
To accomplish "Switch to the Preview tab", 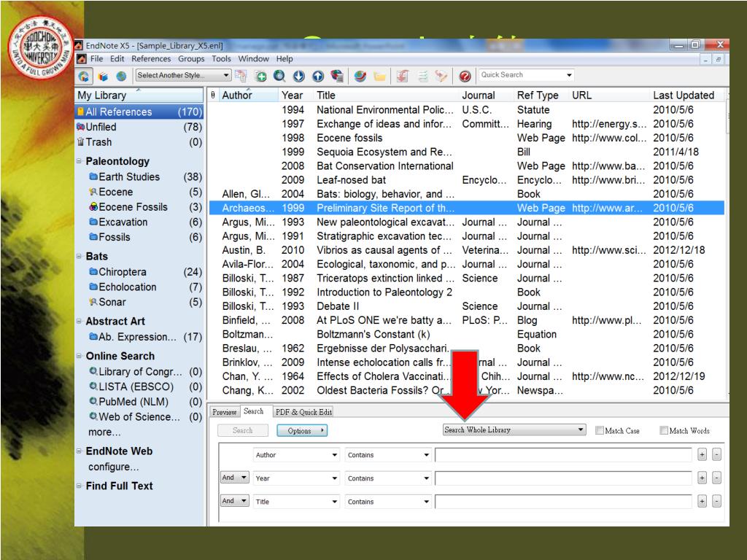I will click(x=225, y=412).
